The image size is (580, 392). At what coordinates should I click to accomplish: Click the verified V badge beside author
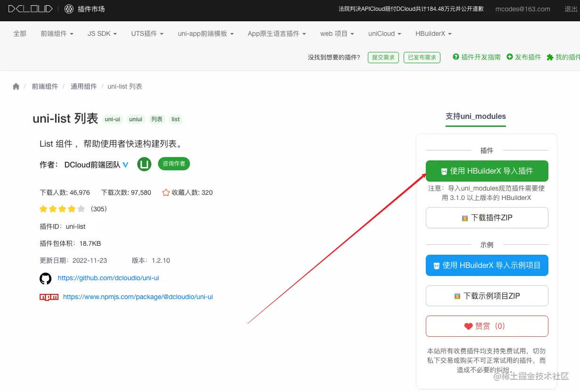click(125, 165)
